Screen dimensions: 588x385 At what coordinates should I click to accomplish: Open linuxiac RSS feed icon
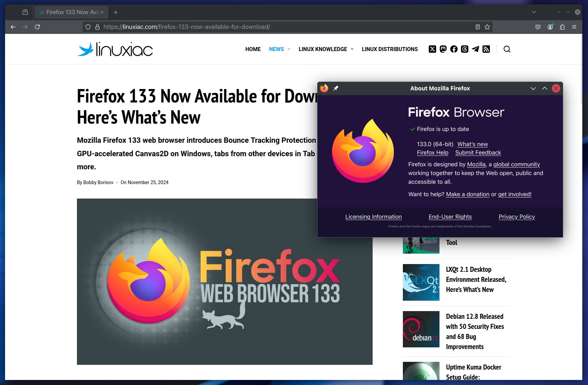(x=486, y=49)
